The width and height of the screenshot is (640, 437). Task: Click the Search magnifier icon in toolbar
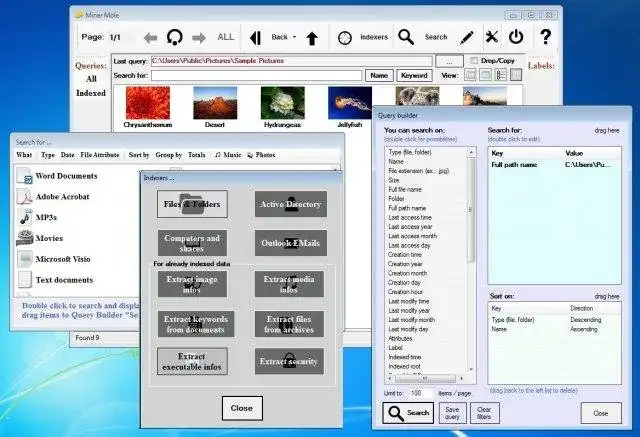pyautogui.click(x=406, y=37)
